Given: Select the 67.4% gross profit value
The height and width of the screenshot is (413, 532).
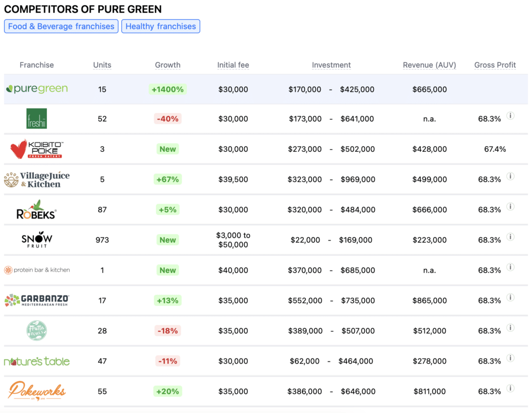Looking at the screenshot, I should pos(495,149).
